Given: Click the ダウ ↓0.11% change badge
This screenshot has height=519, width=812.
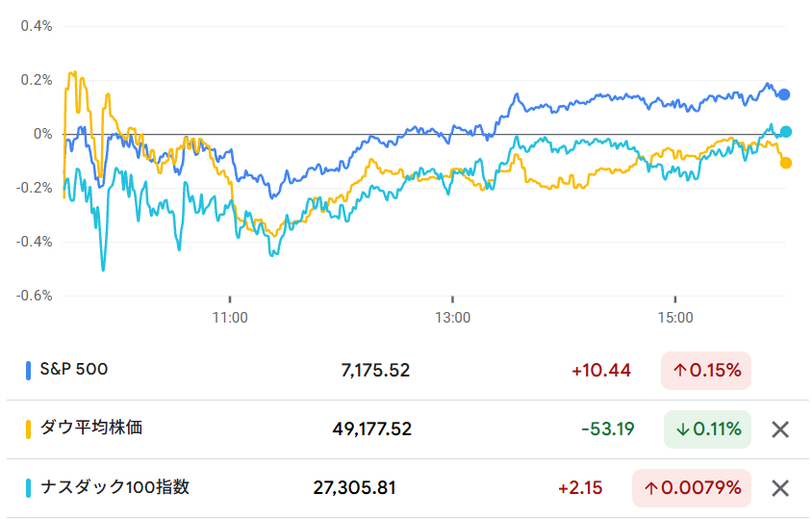Looking at the screenshot, I should 707,429.
